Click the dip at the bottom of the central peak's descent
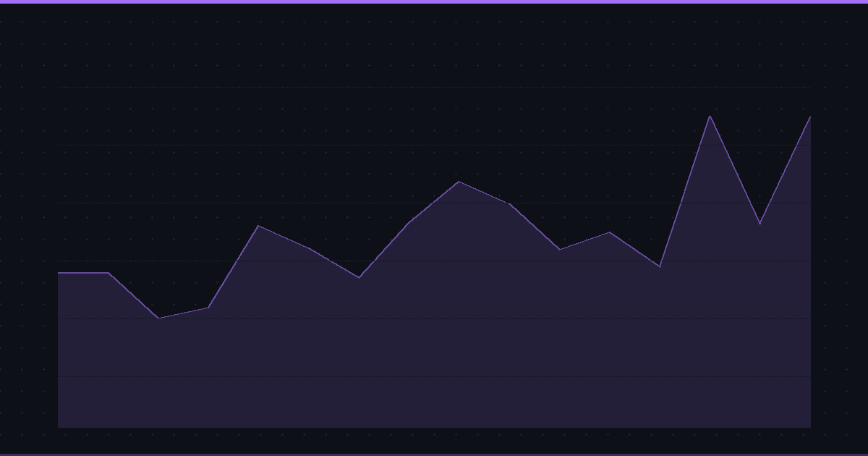This screenshot has width=868, height=456. click(x=559, y=250)
